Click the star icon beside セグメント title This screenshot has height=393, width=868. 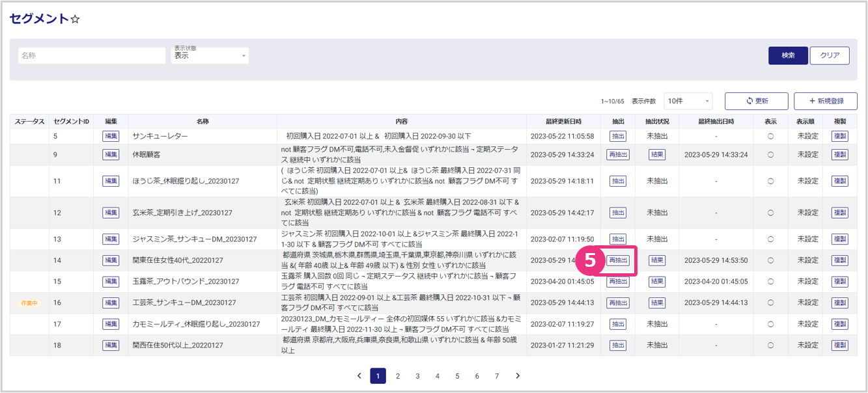[x=75, y=19]
